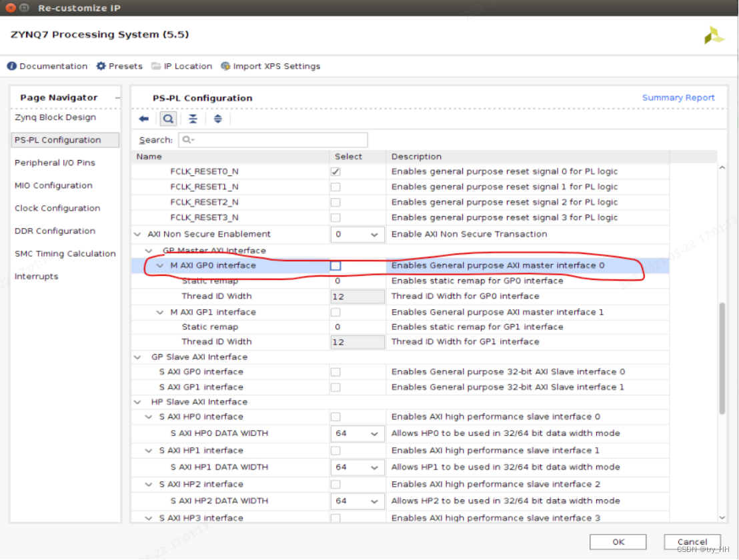Viewport: 739px width, 560px height.
Task: Enable the S AXI HP2 interface checkbox
Action: coord(335,484)
